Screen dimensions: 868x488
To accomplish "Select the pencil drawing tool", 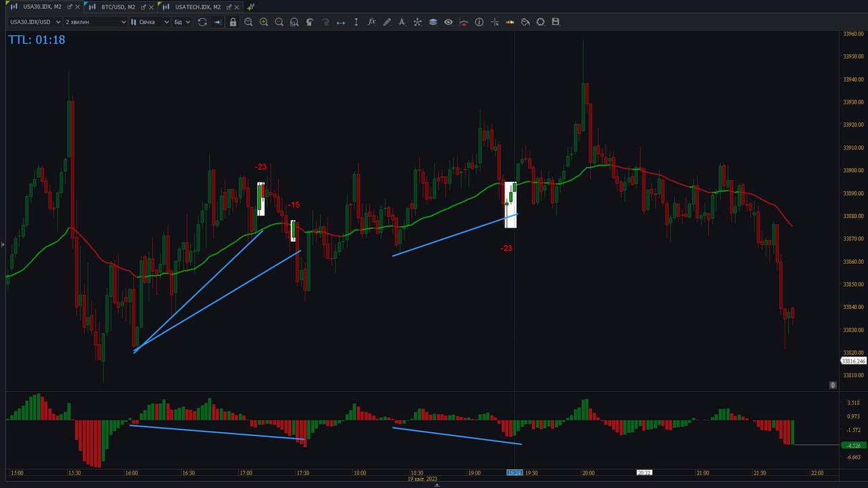I will tap(387, 22).
